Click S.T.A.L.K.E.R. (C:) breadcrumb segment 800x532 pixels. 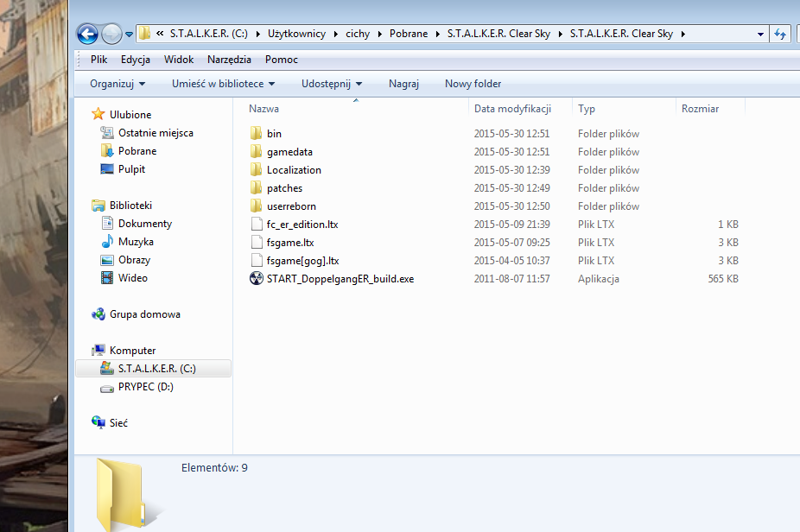[209, 34]
